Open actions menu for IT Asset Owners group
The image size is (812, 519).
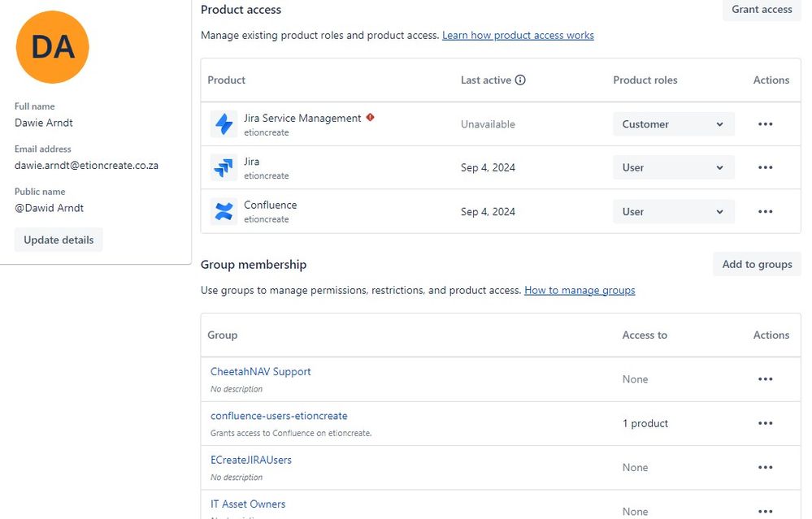point(765,511)
